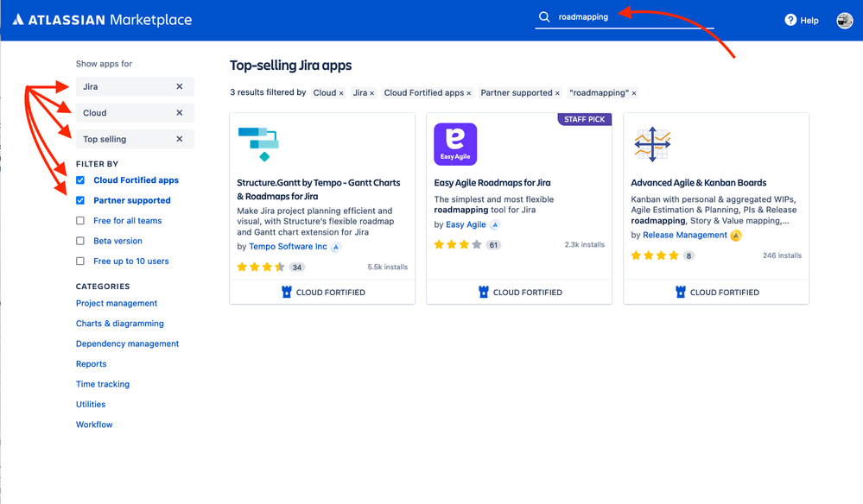Open the Time tracking category
Image resolution: width=863 pixels, height=504 pixels.
(x=103, y=384)
